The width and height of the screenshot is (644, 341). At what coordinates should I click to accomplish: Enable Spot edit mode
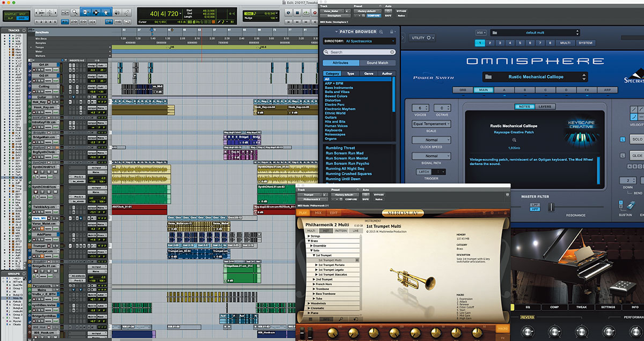coord(23,14)
